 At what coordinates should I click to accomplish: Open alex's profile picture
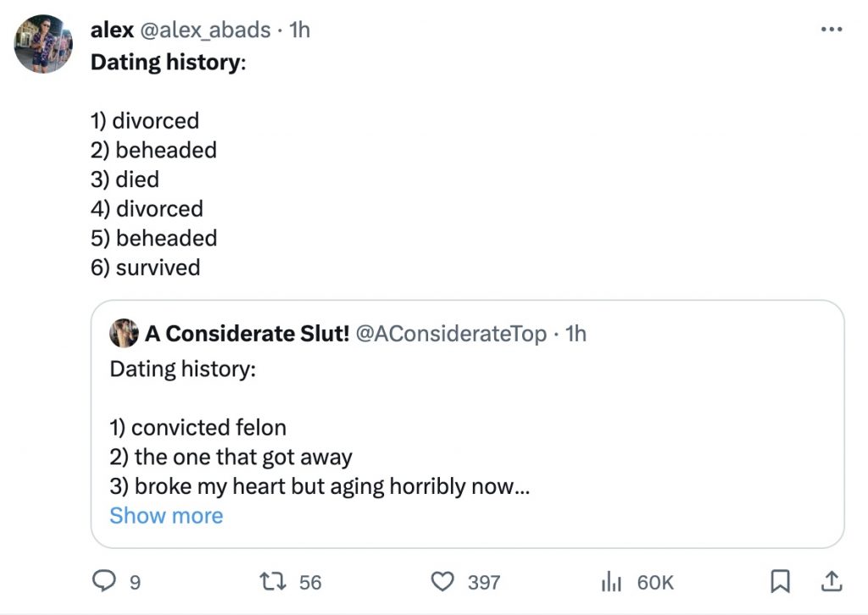[x=43, y=43]
